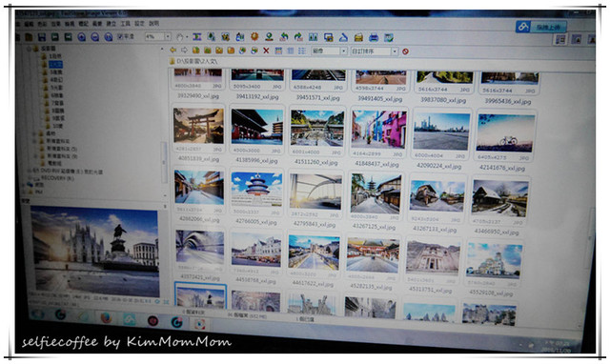Open the Help menu
The height and width of the screenshot is (364, 610).
[x=154, y=24]
